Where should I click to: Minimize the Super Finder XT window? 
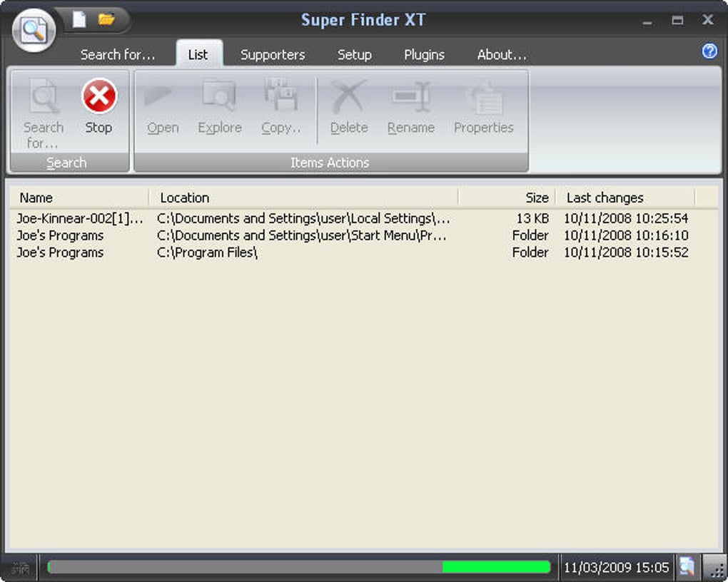pos(647,21)
